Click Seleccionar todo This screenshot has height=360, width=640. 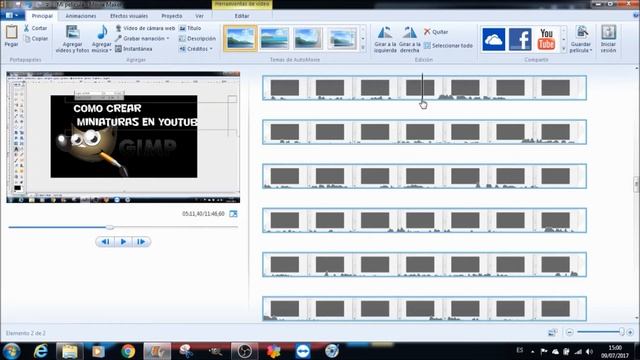(x=448, y=45)
